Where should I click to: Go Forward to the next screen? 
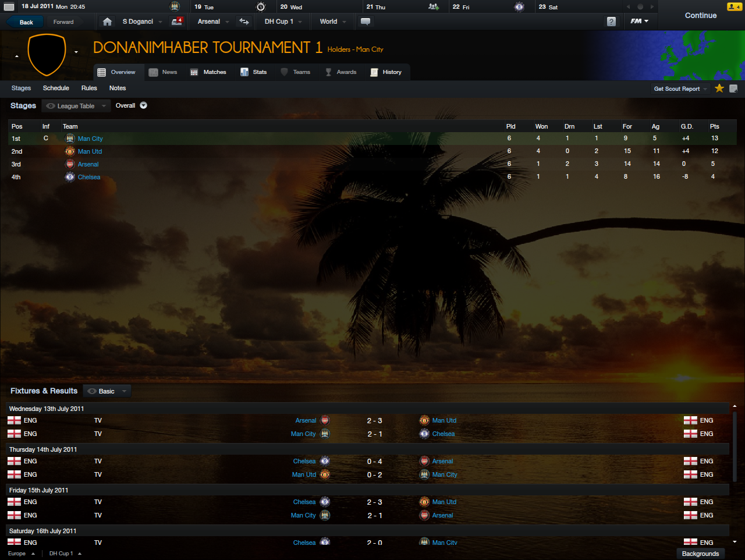click(63, 22)
